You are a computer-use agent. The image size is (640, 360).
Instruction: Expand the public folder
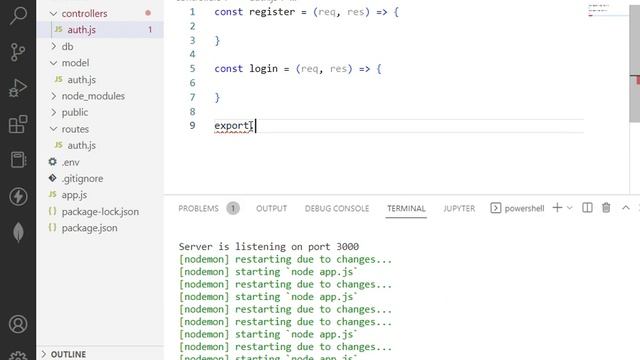point(100,112)
